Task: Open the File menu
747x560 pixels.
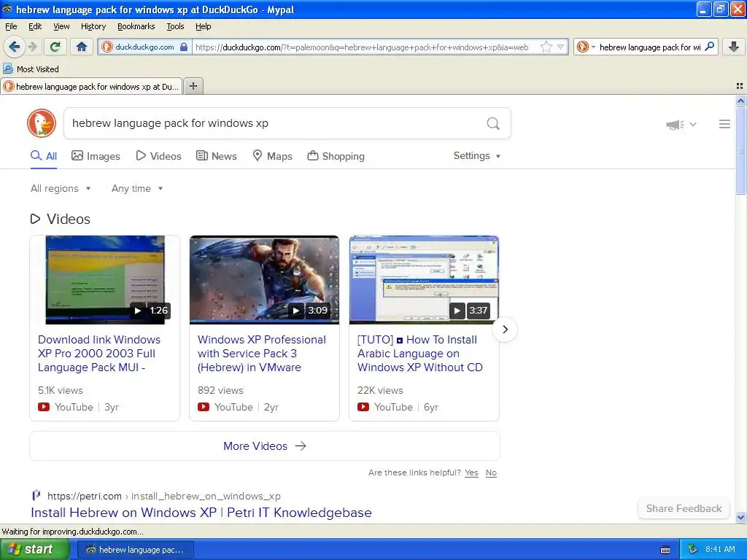Action: click(x=11, y=26)
